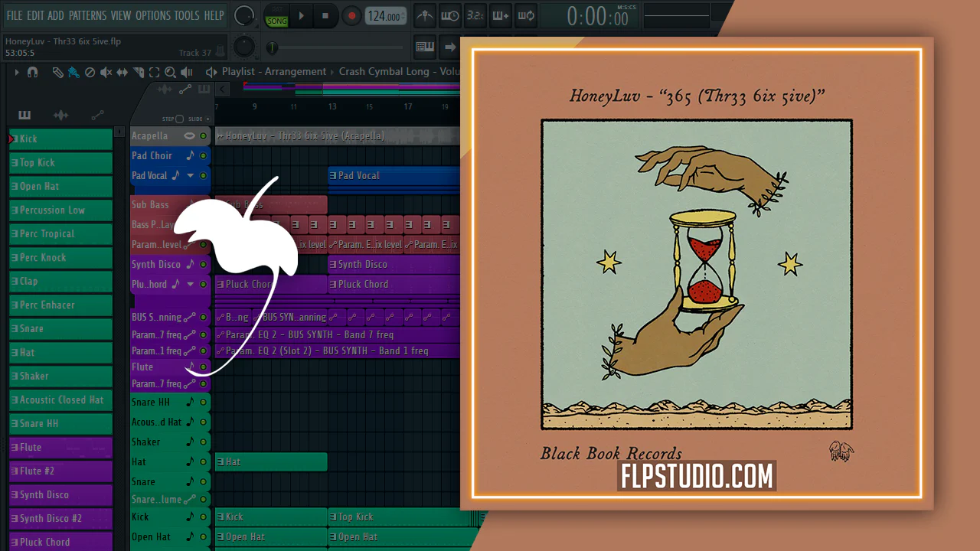The image size is (980, 551).
Task: Open the FILE menu
Action: point(15,15)
